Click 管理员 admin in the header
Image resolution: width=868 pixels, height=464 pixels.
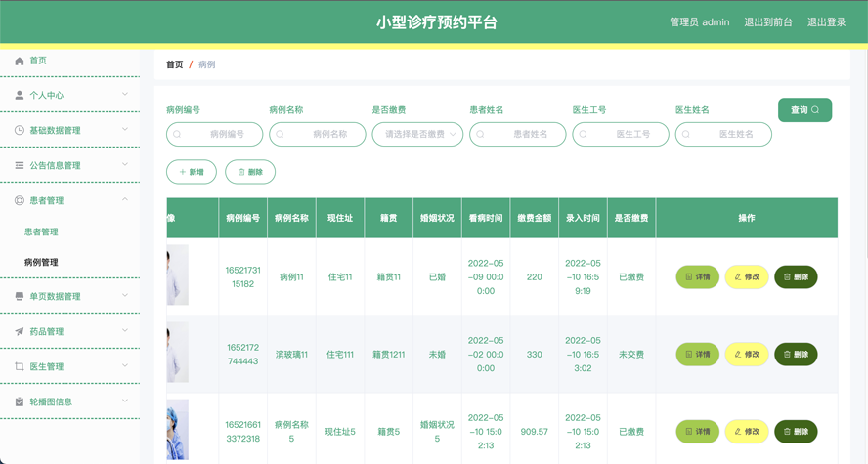[700, 22]
